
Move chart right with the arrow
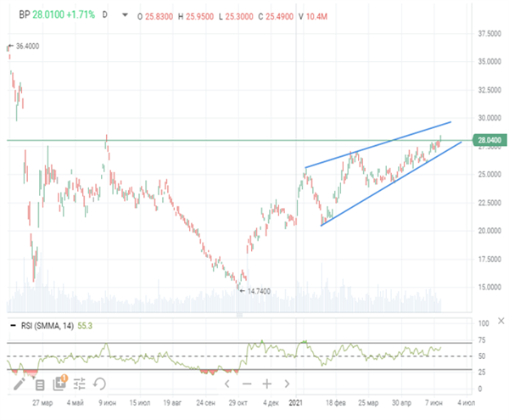click(287, 384)
